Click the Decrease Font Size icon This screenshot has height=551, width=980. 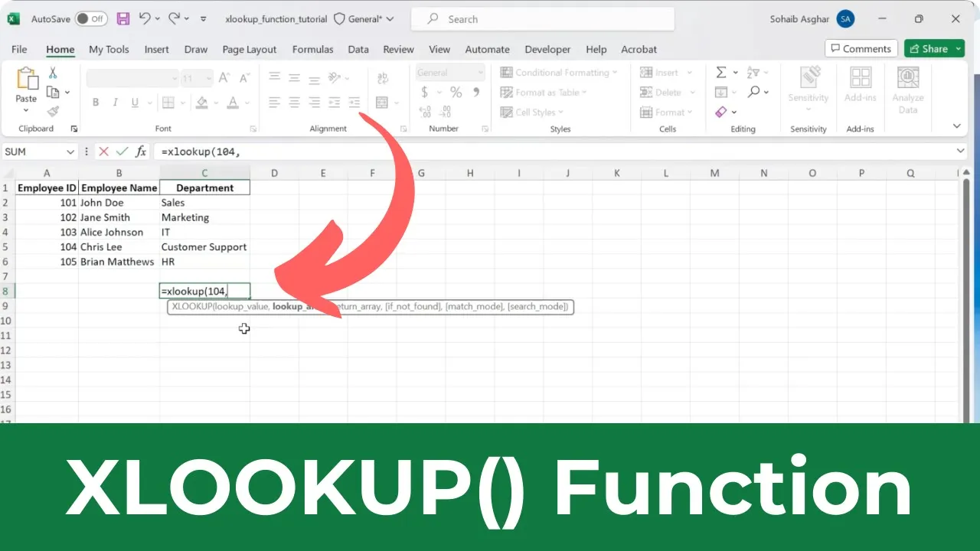tap(243, 78)
